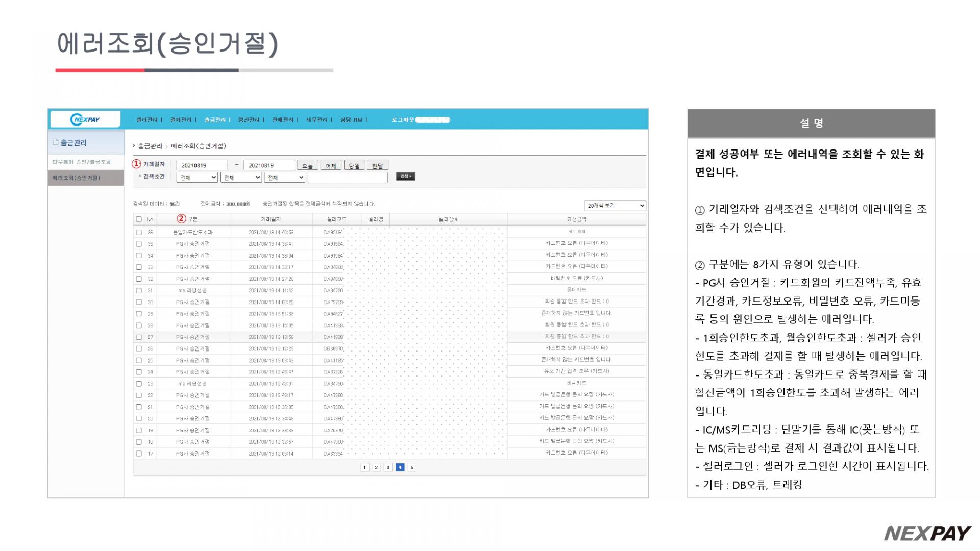Click the NEXPAY logo in header
This screenshot has width=980, height=551.
85,120
